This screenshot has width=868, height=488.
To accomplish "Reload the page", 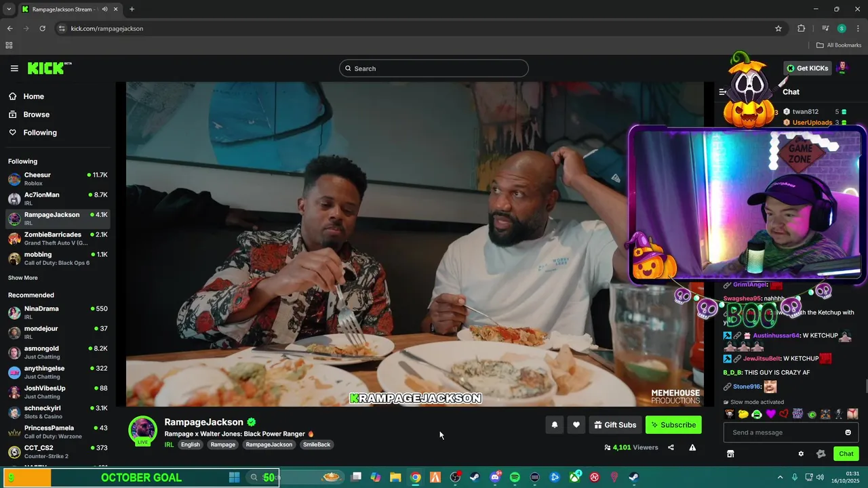I will coord(42,28).
